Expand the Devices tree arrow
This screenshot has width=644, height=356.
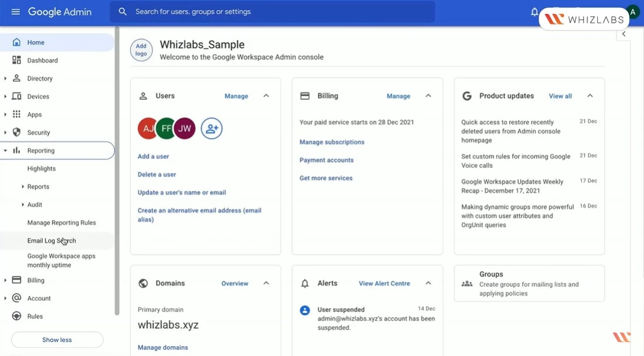[5, 96]
